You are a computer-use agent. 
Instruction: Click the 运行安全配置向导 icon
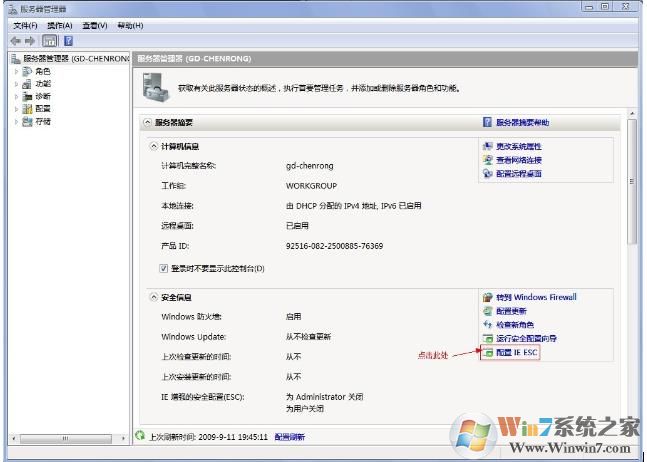coord(488,338)
